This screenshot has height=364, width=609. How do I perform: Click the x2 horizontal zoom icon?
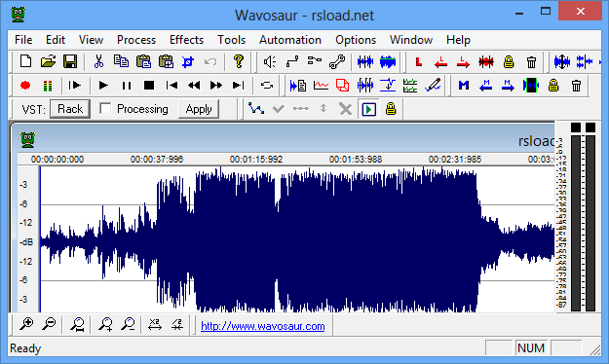(155, 324)
